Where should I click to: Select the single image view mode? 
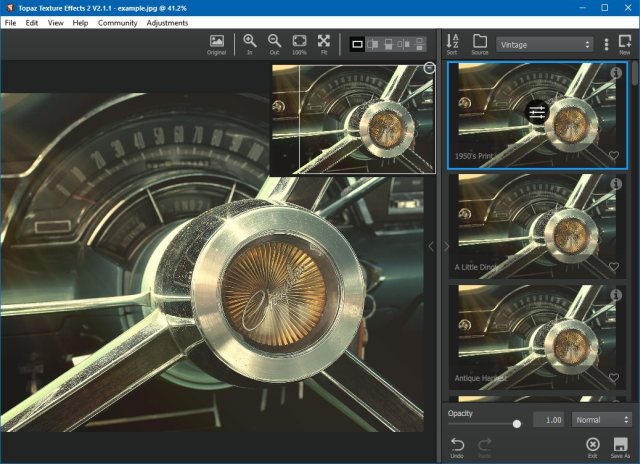358,44
